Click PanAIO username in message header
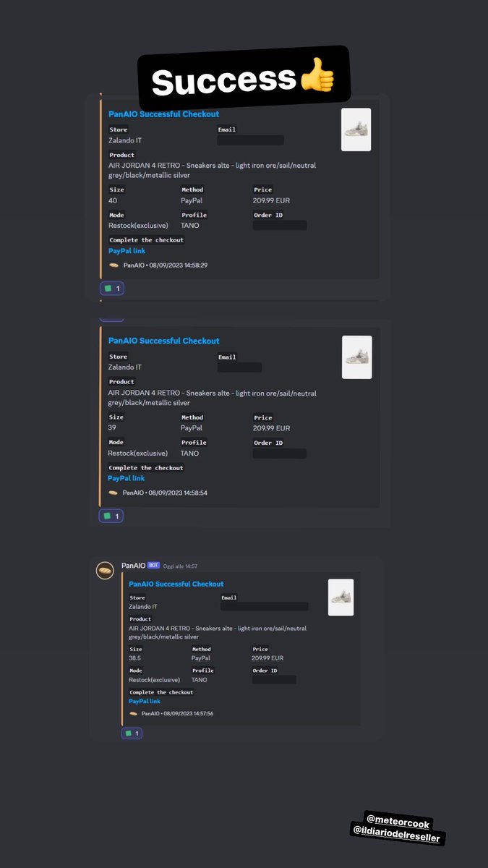488x868 pixels. 133,565
